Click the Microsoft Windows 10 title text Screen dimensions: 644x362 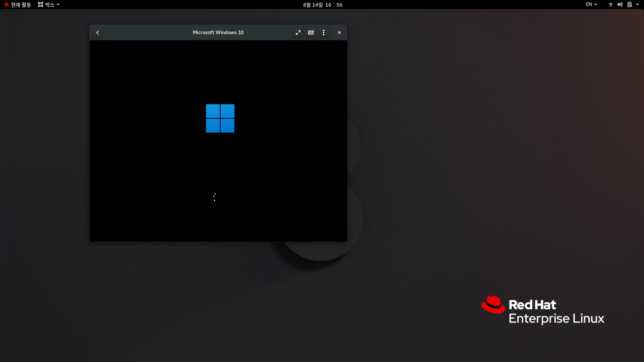(x=218, y=33)
